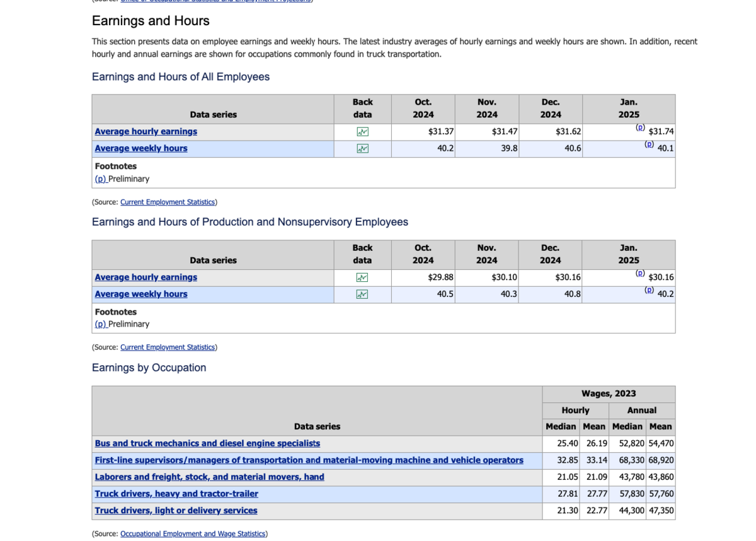
Task: Click Average weekly hours link in All Employees table
Action: (x=141, y=149)
